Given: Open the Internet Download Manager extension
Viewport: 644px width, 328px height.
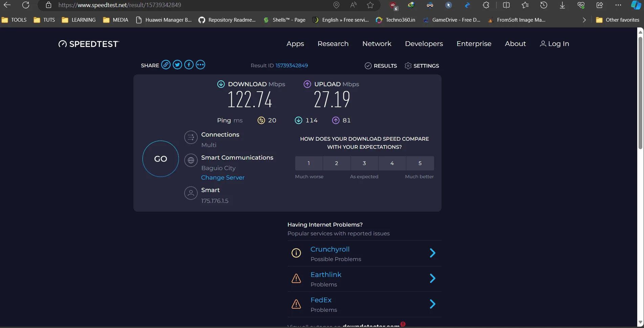Looking at the screenshot, I should pyautogui.click(x=411, y=5).
